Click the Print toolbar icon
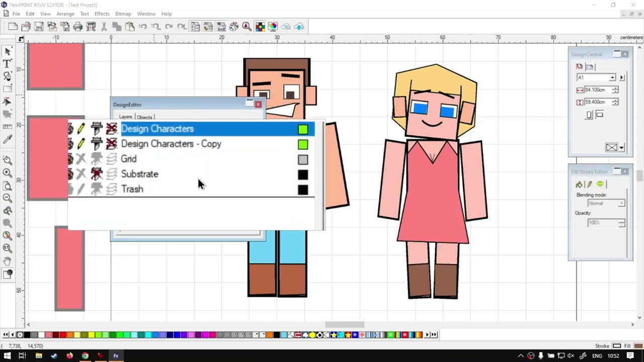The width and height of the screenshot is (644, 362). click(78, 27)
